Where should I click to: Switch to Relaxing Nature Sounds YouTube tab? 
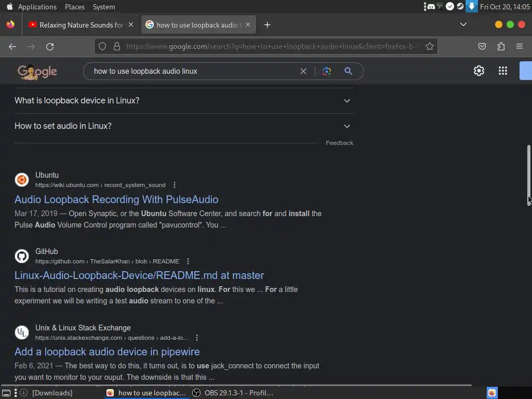tap(81, 25)
